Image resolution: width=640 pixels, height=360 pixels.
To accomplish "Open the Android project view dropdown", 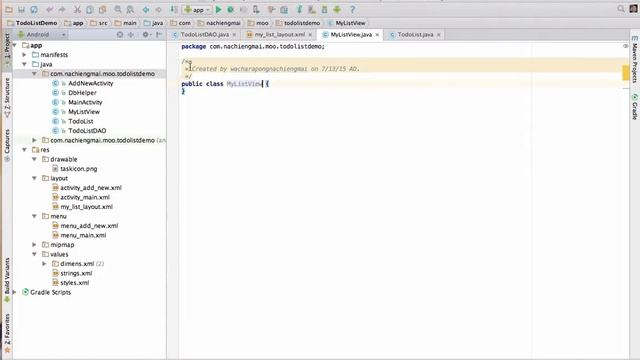I will pos(42,35).
